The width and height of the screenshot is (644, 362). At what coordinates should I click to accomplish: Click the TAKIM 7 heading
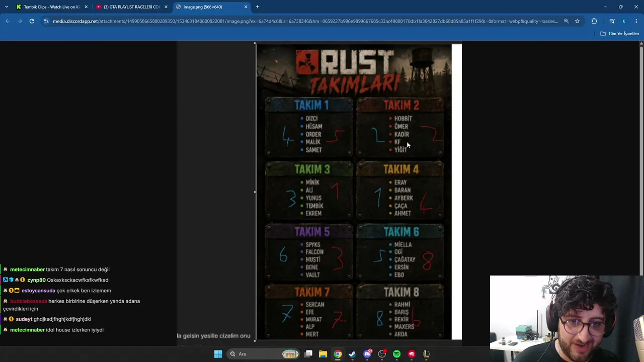[x=312, y=292]
